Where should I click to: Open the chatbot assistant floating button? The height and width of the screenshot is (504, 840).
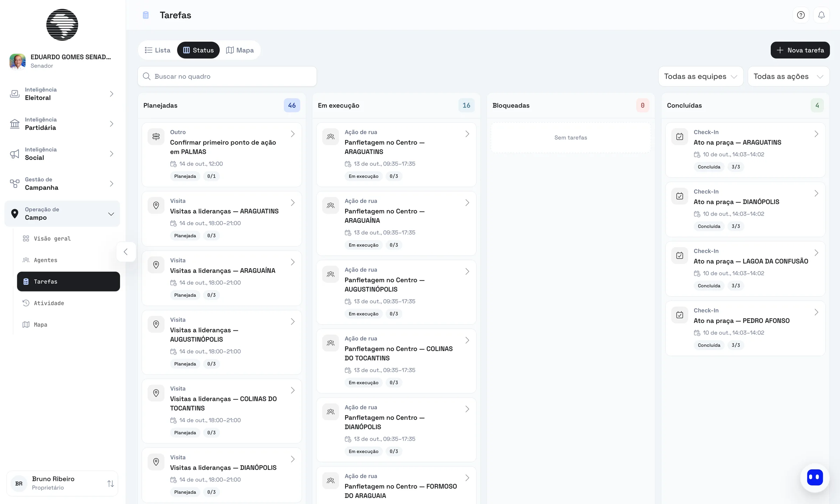tap(815, 477)
